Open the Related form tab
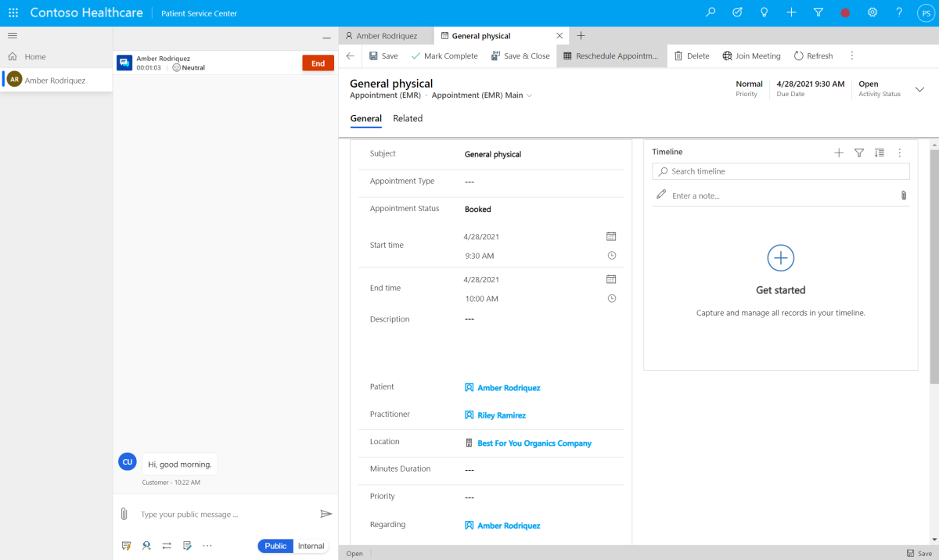Screen dimensions: 939x560 [408, 119]
